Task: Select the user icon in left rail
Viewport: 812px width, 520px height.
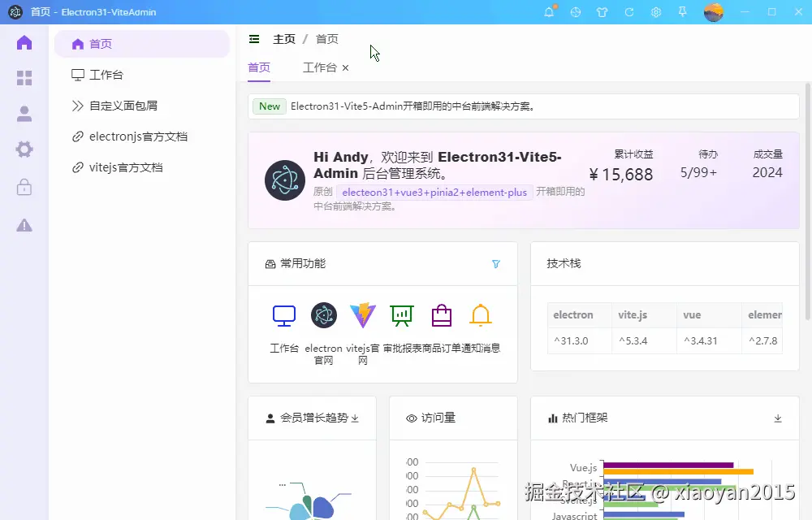Action: (24, 114)
